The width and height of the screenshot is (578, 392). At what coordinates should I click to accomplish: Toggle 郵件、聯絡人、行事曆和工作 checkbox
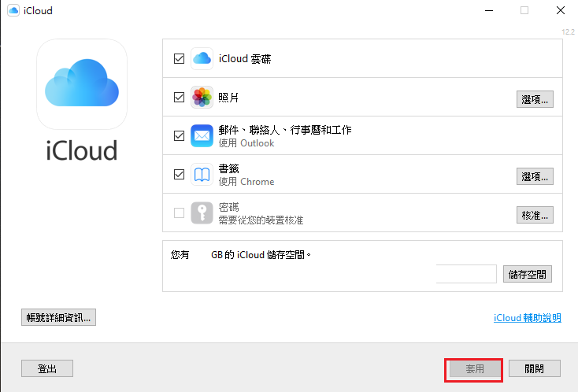[x=180, y=136]
